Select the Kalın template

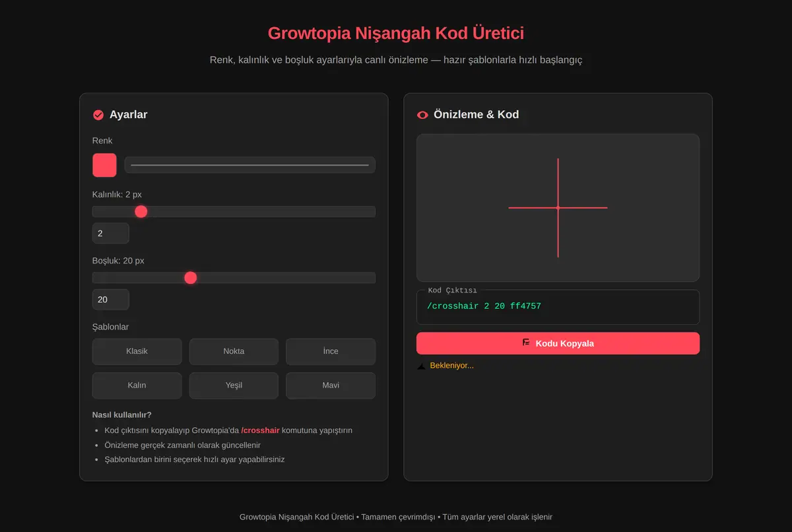tap(137, 385)
